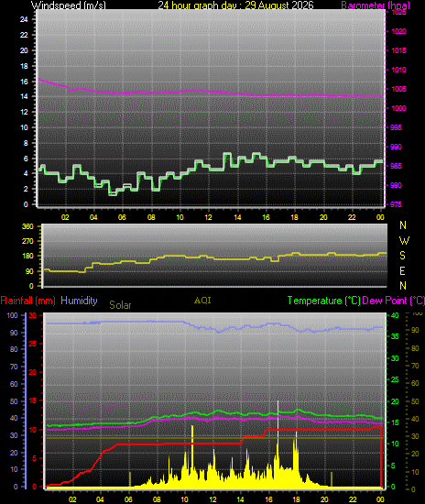Click the E compass direction label
This screenshot has width=425, height=504.
pos(402,271)
